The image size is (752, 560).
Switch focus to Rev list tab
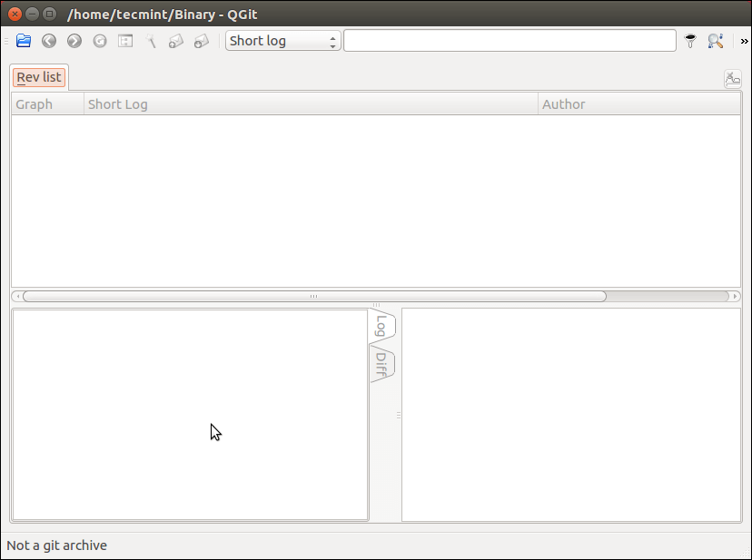[38, 77]
